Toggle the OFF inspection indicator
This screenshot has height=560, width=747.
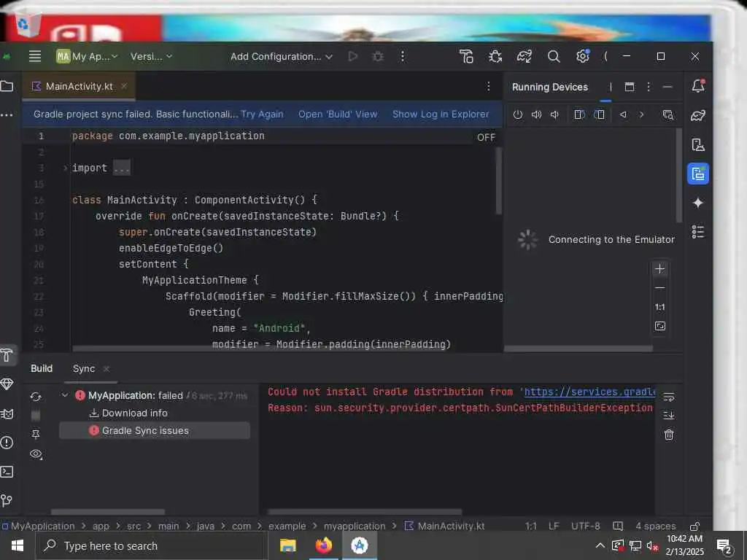[486, 137]
